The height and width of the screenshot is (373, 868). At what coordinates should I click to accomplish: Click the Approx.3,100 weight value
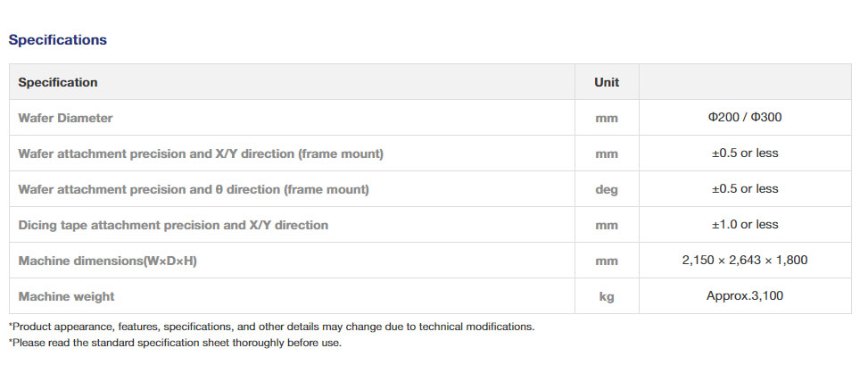point(745,296)
